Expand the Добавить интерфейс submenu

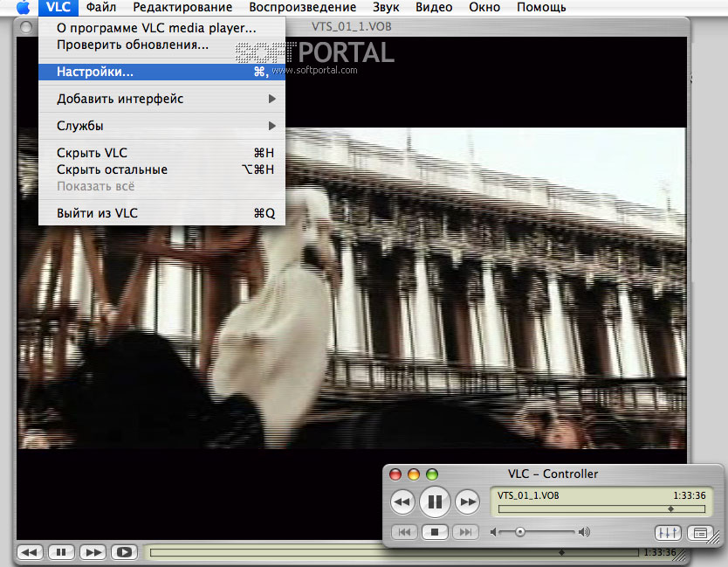(162, 99)
